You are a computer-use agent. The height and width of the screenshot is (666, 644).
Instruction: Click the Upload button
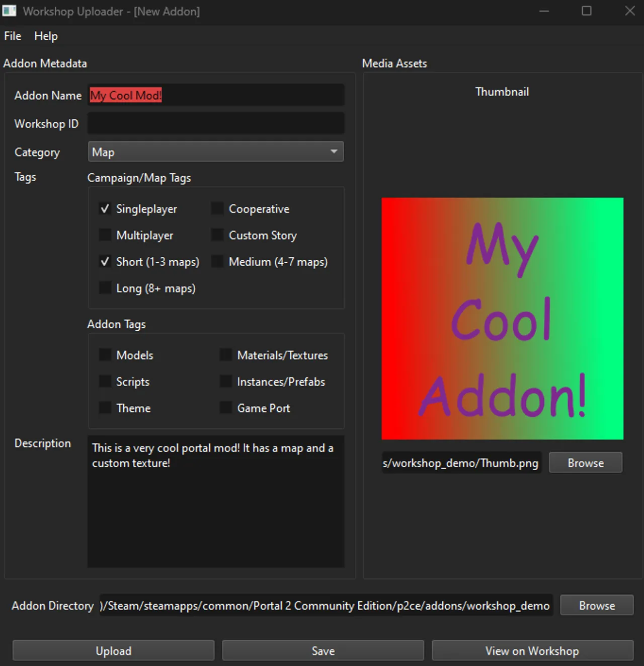point(114,650)
